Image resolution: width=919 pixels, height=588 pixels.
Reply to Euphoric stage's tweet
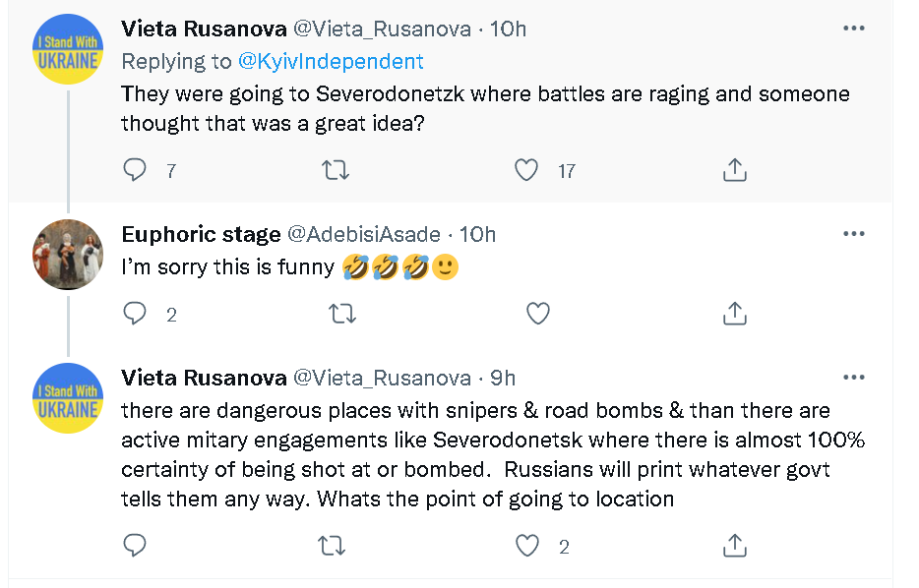tap(135, 314)
